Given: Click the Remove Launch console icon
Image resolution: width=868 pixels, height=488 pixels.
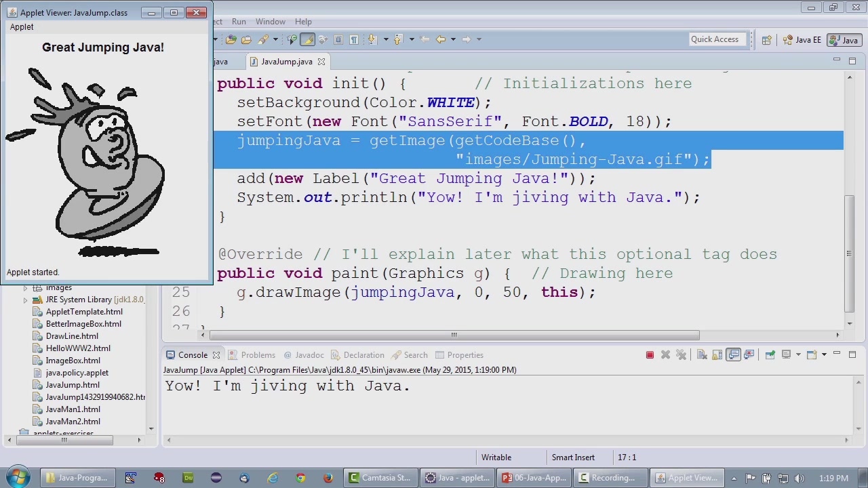Looking at the screenshot, I should tap(665, 354).
